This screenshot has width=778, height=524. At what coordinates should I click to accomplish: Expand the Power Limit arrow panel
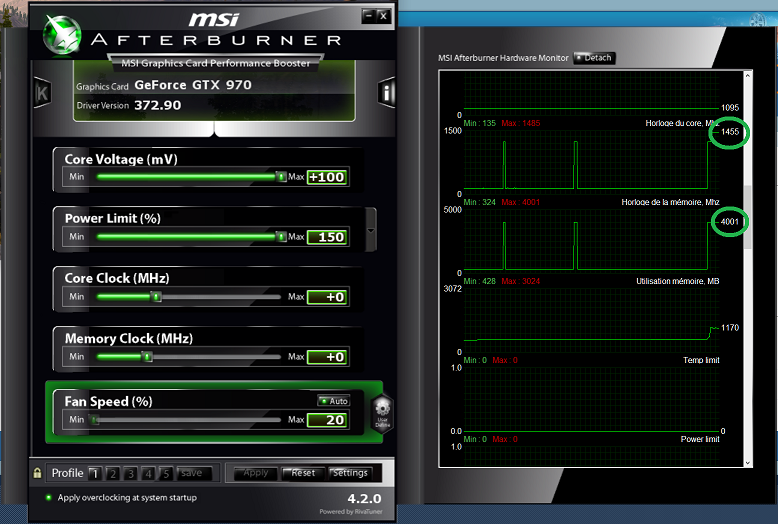[x=371, y=230]
